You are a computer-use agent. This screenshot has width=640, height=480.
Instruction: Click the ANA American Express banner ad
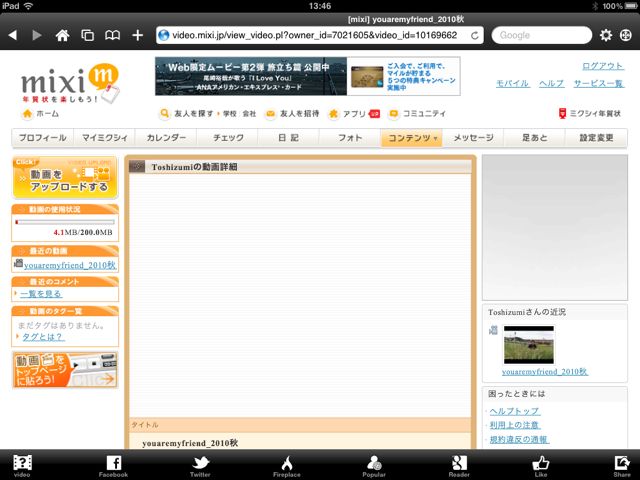click(308, 76)
